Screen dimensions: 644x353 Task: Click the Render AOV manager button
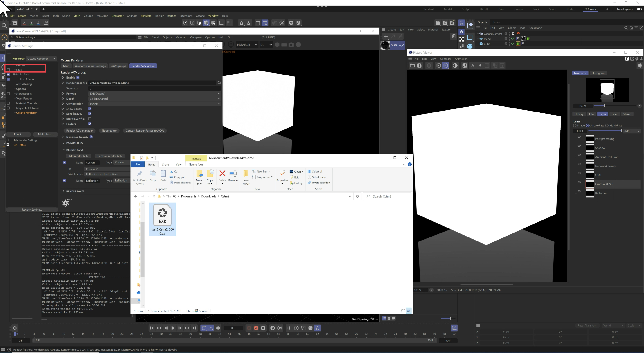point(79,131)
